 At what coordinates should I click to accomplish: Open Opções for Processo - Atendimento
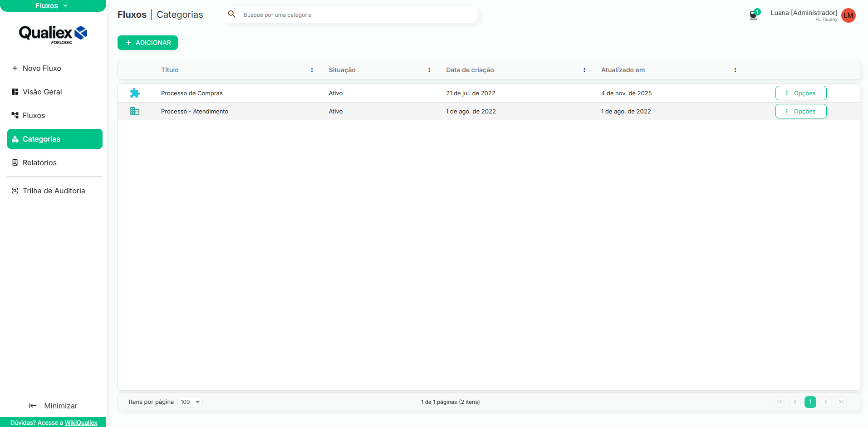coord(800,111)
